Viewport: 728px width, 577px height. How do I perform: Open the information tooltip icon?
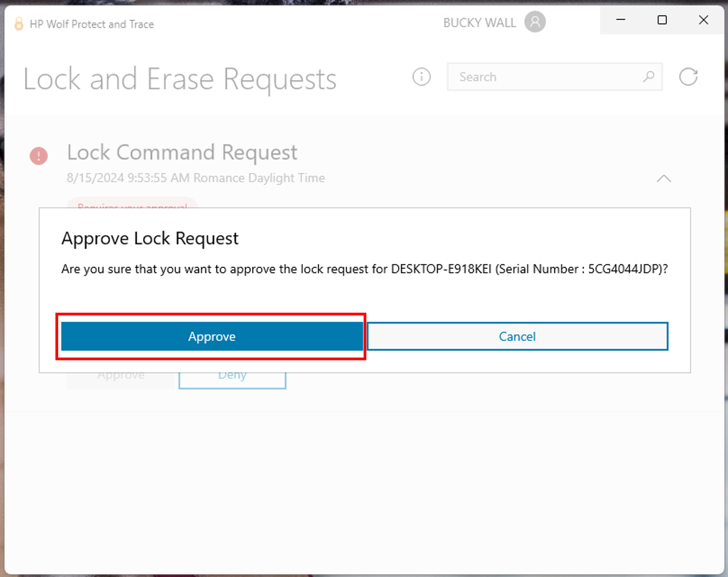pos(421,77)
